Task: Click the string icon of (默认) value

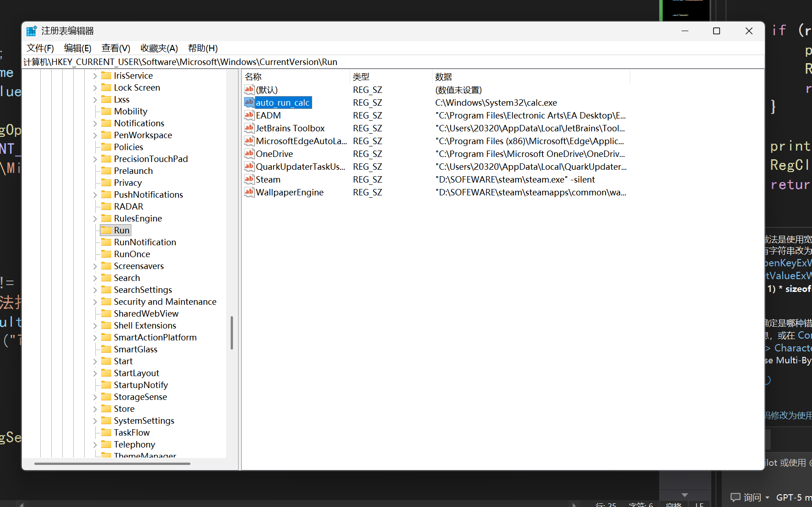Action: tap(249, 89)
